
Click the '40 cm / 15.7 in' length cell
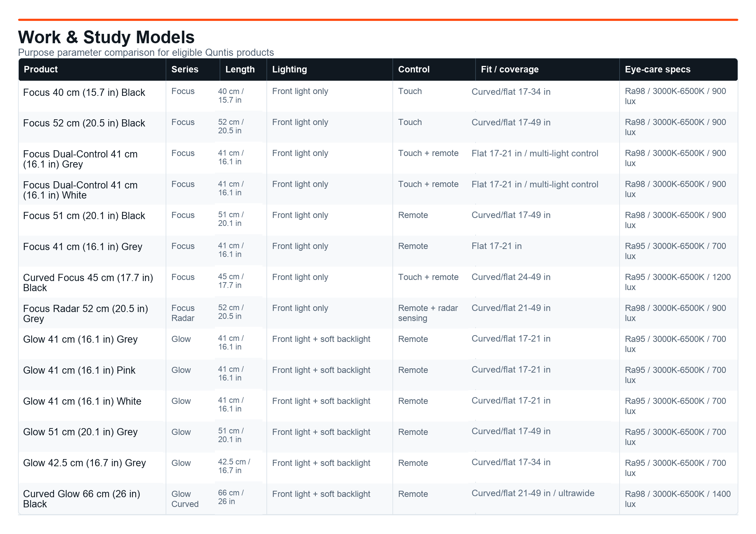[231, 96]
